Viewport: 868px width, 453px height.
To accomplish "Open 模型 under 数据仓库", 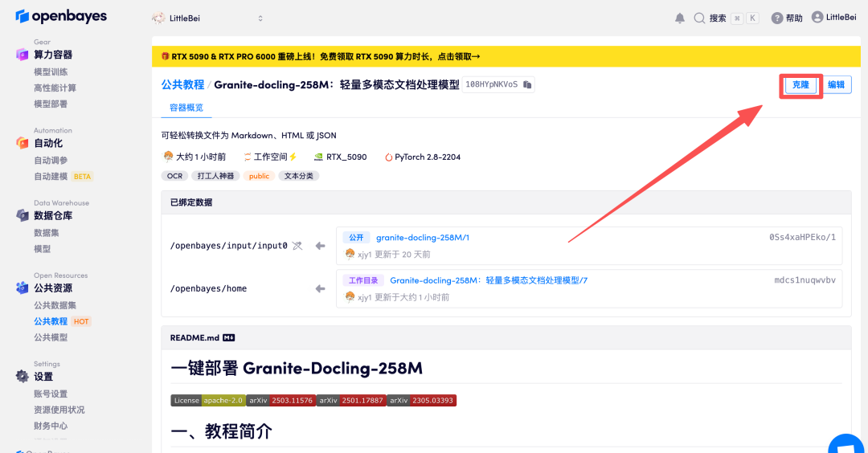I will [42, 249].
